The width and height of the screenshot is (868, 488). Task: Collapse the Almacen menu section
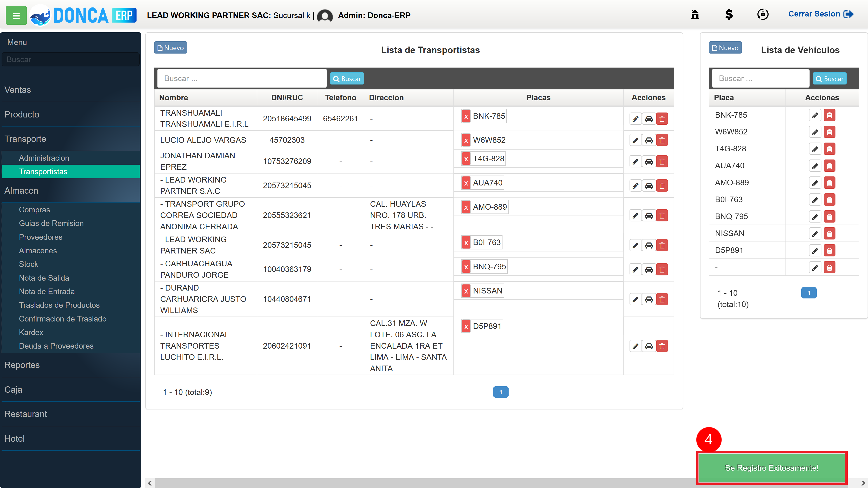(71, 191)
